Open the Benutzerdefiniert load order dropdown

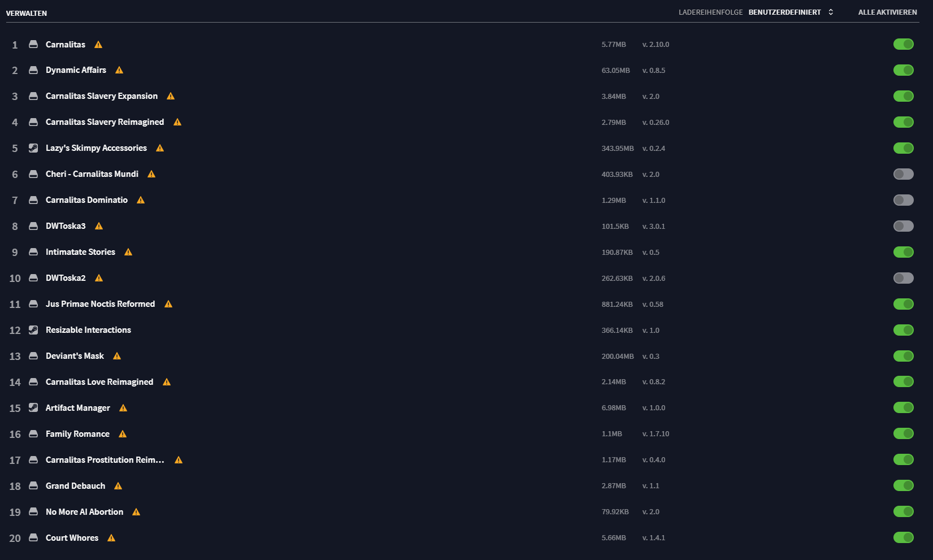point(791,12)
